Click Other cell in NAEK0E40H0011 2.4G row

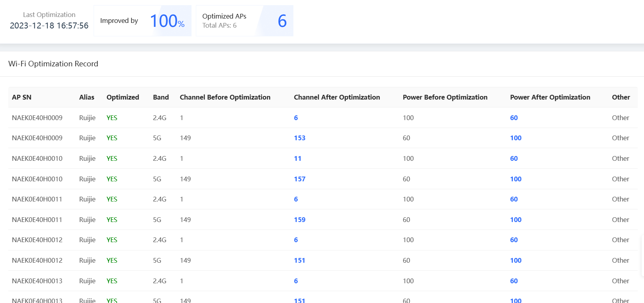pyautogui.click(x=620, y=199)
